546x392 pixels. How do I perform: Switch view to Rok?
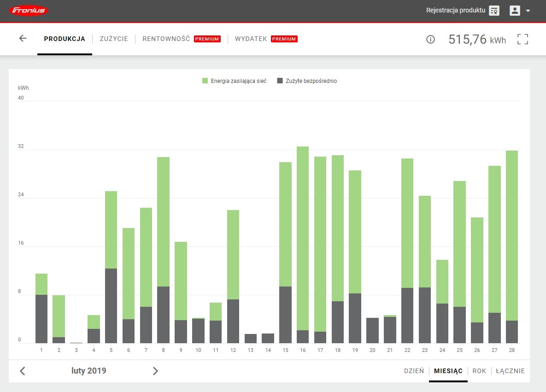click(479, 371)
